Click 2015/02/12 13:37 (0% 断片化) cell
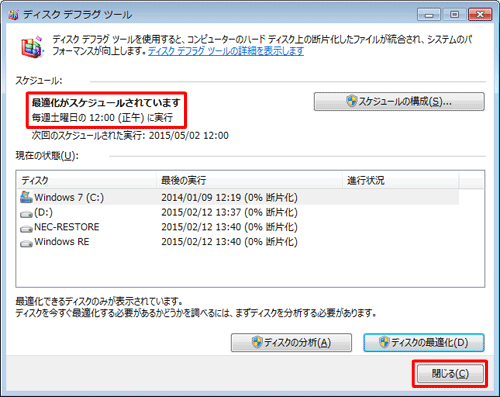500x397 pixels. point(229,212)
